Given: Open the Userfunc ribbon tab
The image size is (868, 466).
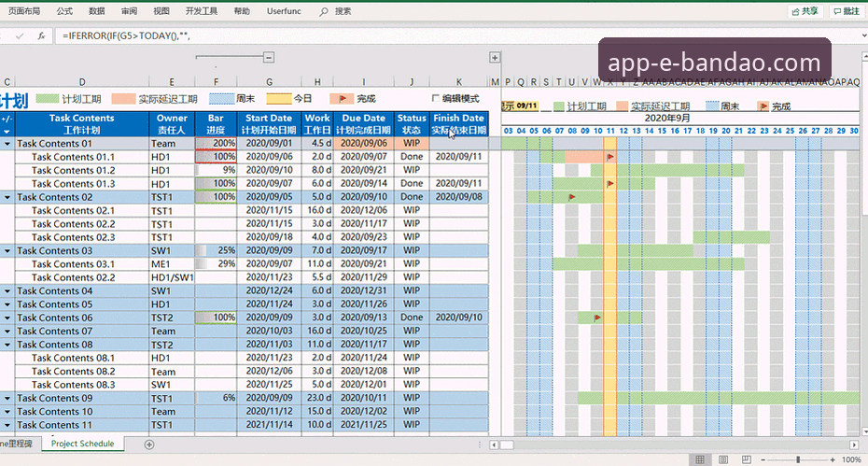Looking at the screenshot, I should (286, 11).
